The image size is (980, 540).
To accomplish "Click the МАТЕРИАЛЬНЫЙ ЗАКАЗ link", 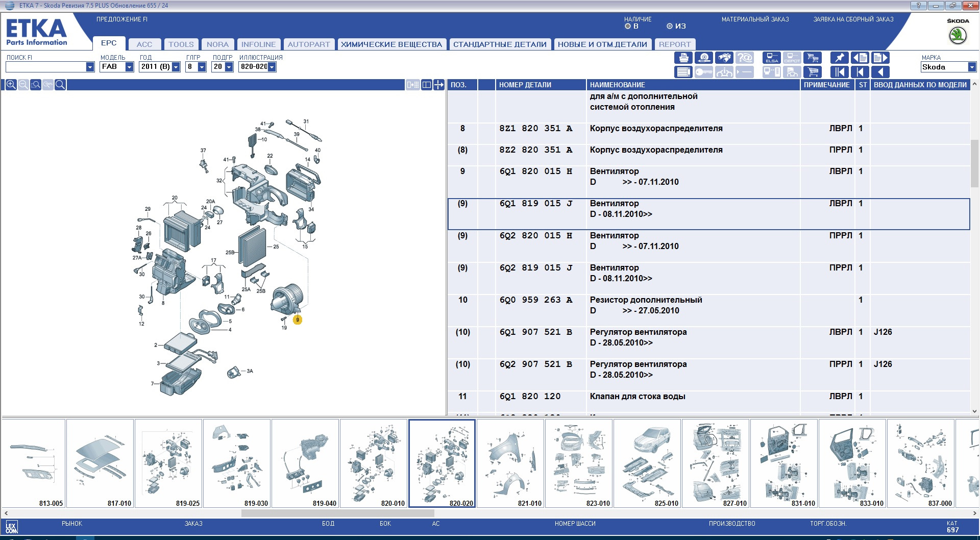I will click(755, 19).
